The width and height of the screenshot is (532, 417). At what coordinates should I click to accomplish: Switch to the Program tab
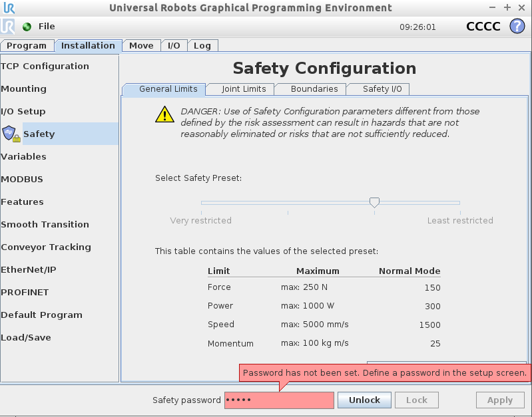[27, 46]
